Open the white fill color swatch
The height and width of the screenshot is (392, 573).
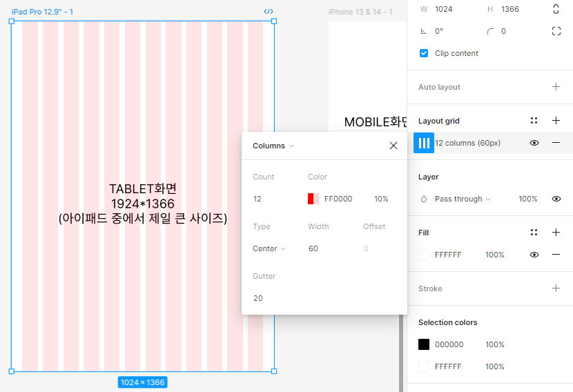pos(424,255)
